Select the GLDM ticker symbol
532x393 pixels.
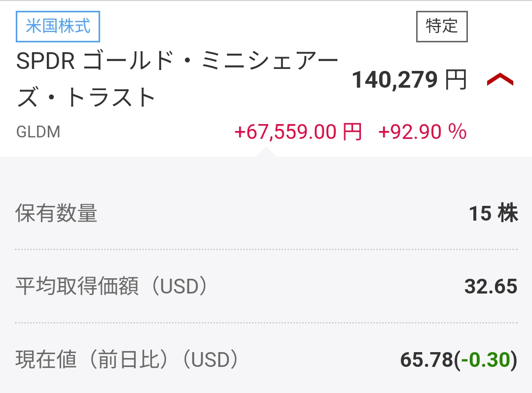coord(38,132)
